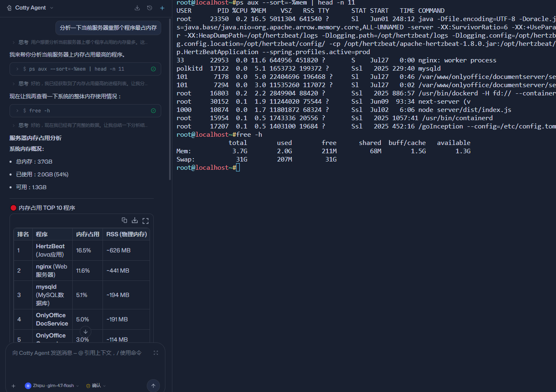Click the Swap: row label in the terminal
Viewport: 556px width, 392px height.
tap(186, 159)
